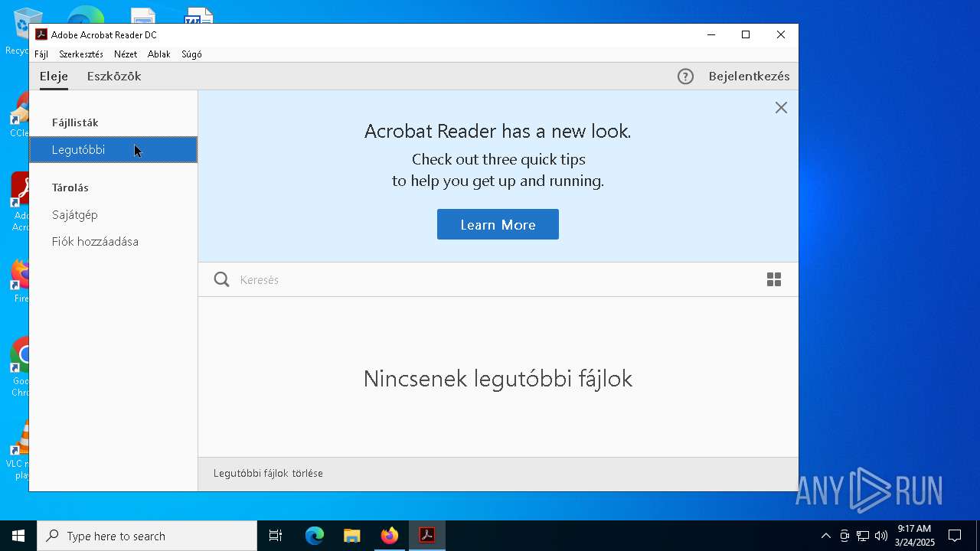Switch to thumbnail grid view

pyautogui.click(x=774, y=279)
